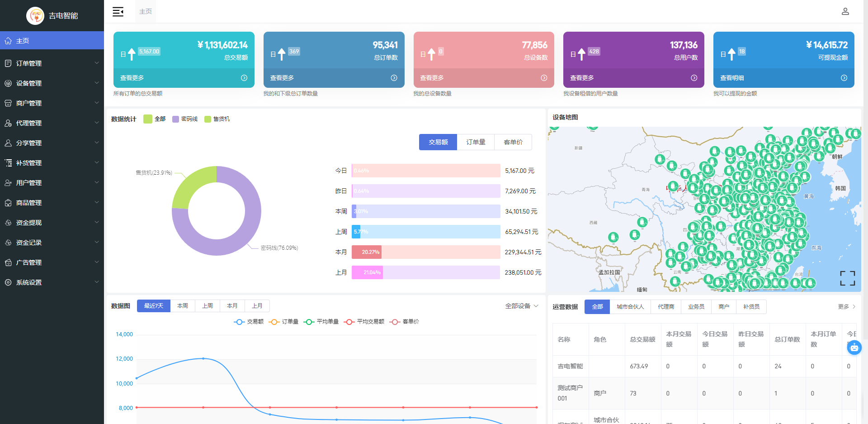Expand the device map to fullscreen
The image size is (868, 424).
tap(848, 278)
